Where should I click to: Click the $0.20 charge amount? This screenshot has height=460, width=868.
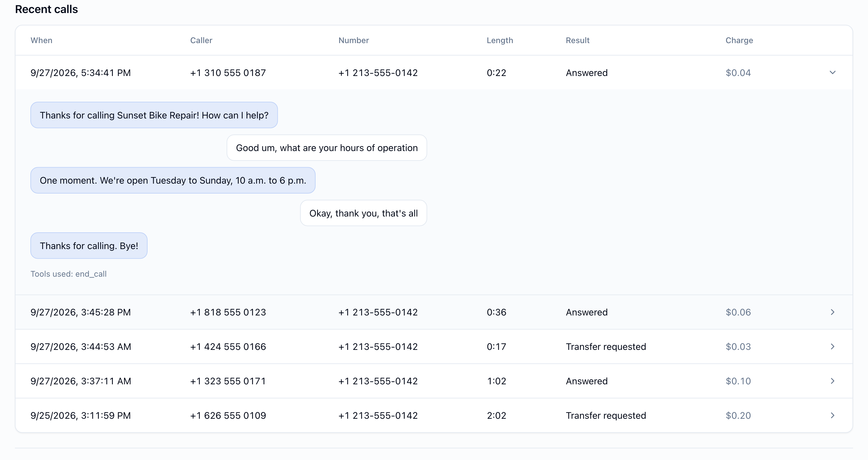click(x=738, y=415)
